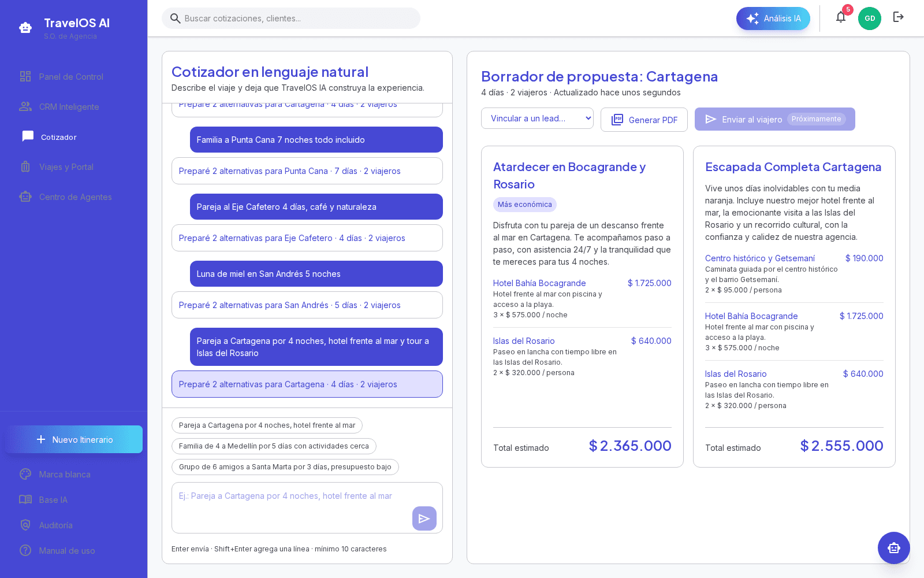This screenshot has width=924, height=578.
Task: Open Eje Cafetero 4 días alternatives reply
Action: click(x=307, y=238)
